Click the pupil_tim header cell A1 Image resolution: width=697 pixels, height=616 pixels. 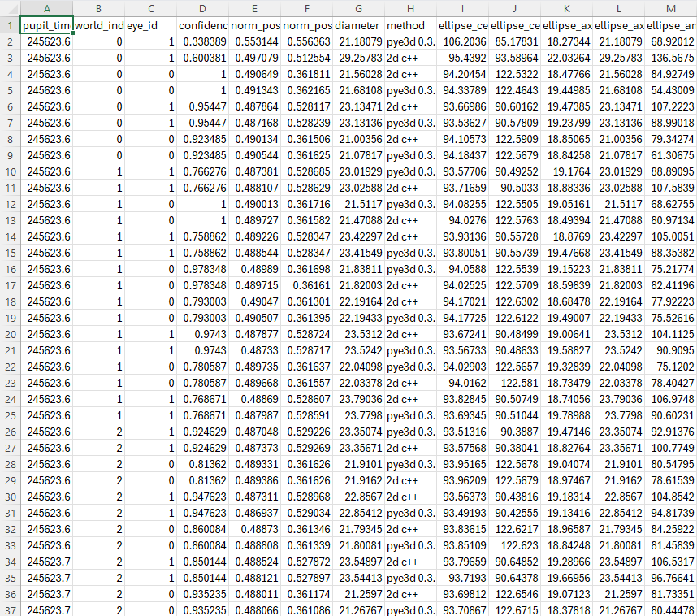click(46, 25)
